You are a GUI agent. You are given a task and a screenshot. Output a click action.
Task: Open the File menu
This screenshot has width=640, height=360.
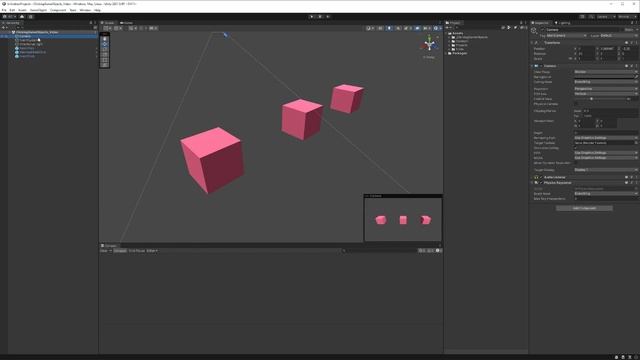click(4, 10)
